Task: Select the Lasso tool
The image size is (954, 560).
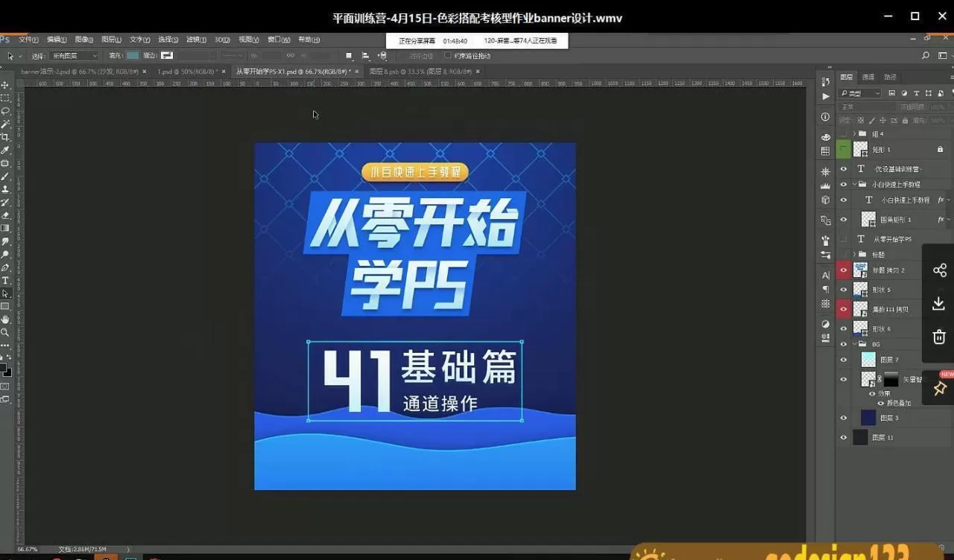Action: (x=5, y=111)
